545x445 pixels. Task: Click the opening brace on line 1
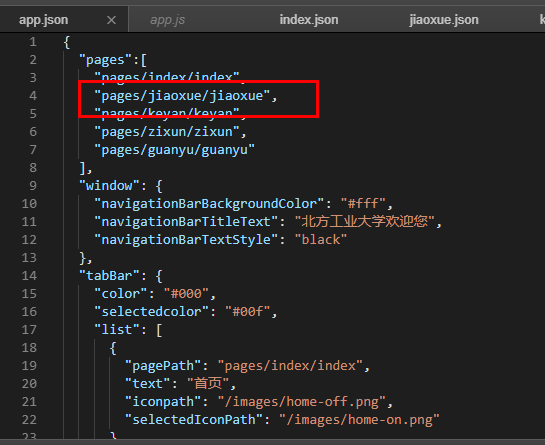click(67, 42)
